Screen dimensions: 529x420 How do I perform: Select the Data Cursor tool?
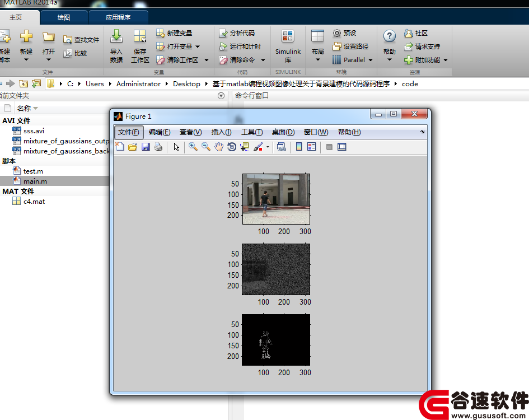[x=245, y=147]
